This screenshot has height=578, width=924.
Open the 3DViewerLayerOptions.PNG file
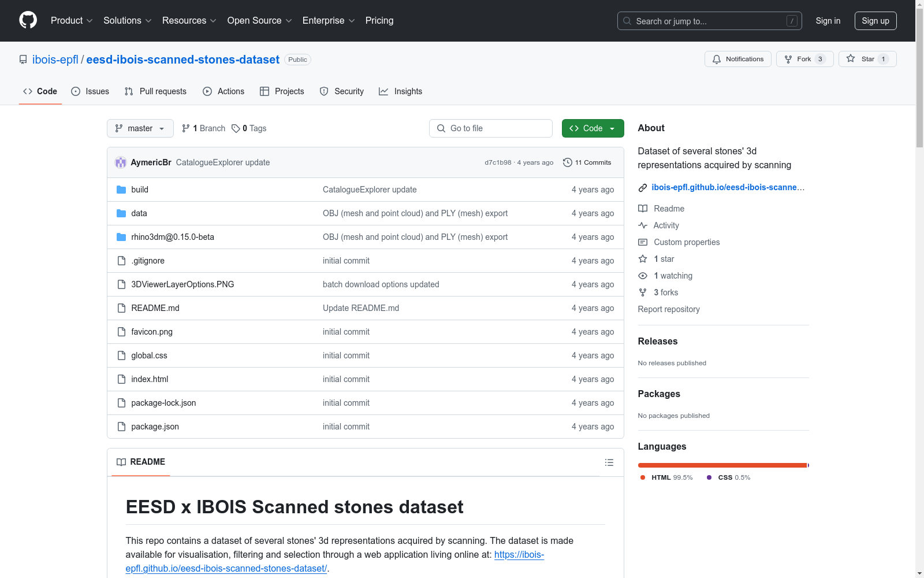coord(182,284)
